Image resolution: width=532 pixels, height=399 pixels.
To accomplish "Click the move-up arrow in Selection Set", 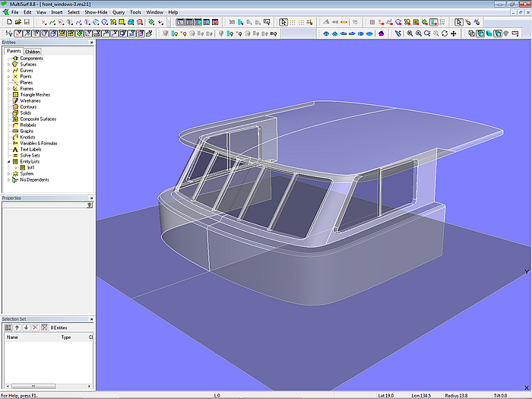I will 17,328.
